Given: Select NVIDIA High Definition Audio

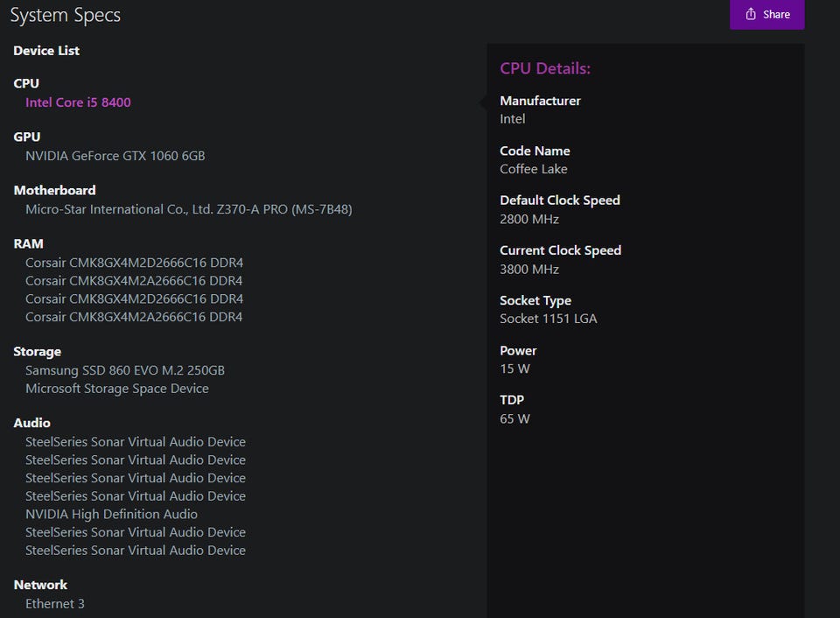Looking at the screenshot, I should (x=111, y=514).
